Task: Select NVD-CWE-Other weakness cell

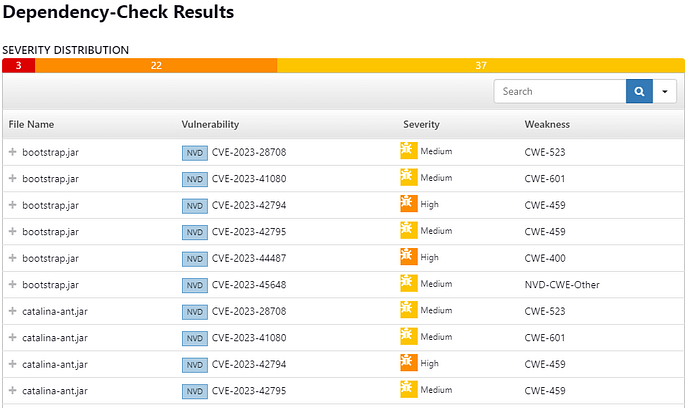Action: point(562,285)
